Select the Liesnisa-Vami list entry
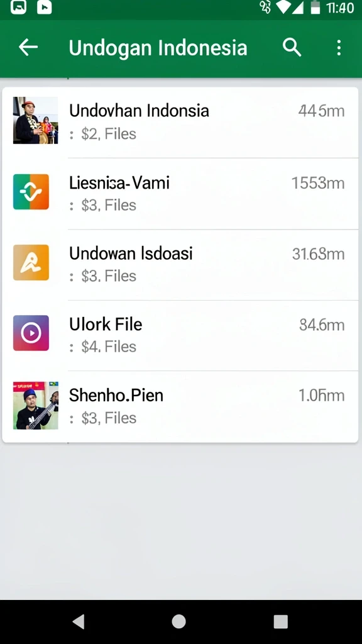Viewport: 362px width, 644px height. click(x=180, y=194)
